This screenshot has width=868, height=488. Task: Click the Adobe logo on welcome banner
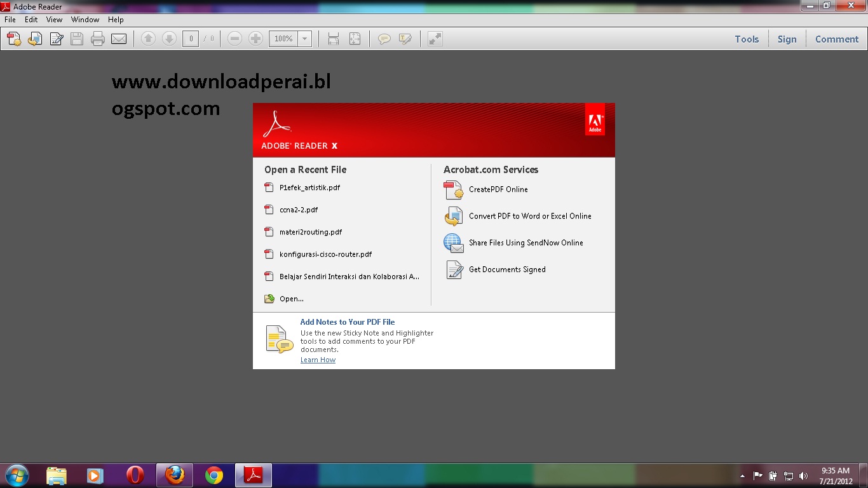[595, 121]
